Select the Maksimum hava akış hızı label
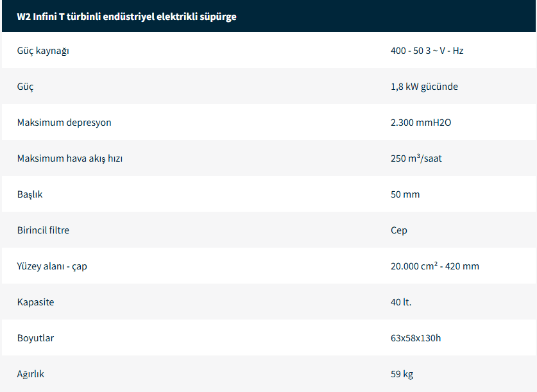Viewport: 537px width, 392px height. (70, 158)
